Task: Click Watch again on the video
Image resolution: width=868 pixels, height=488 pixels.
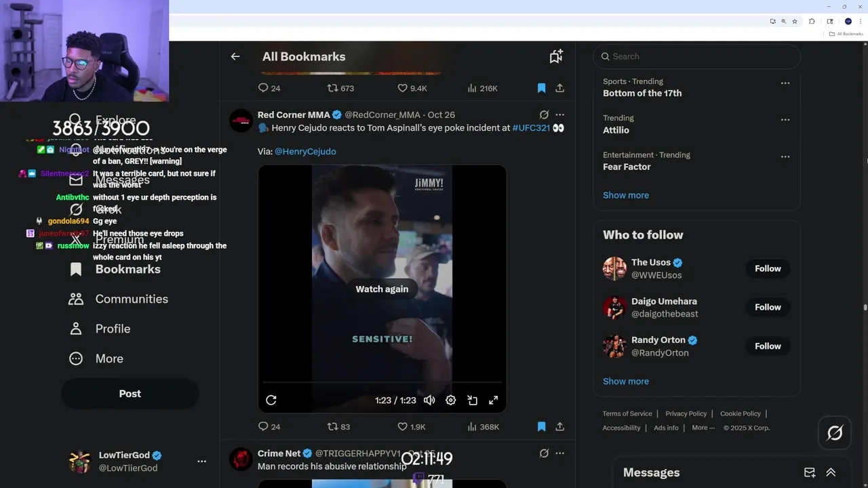Action: [x=382, y=289]
